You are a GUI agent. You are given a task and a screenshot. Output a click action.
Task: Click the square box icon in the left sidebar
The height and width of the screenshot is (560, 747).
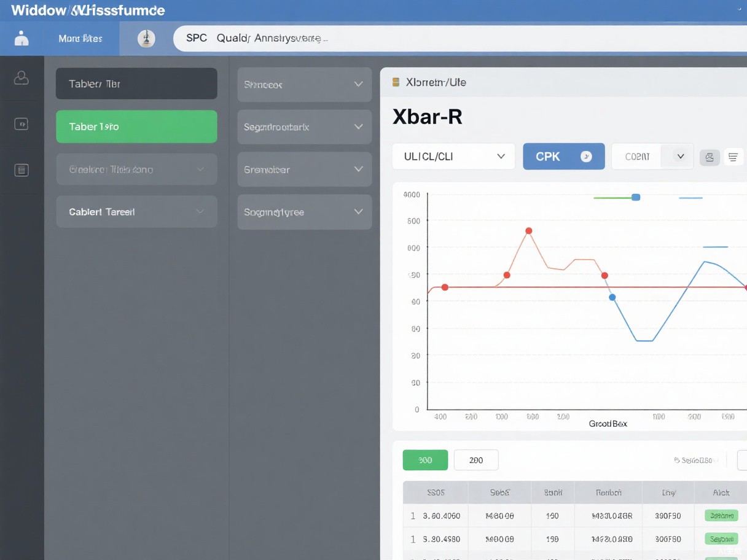point(22,124)
